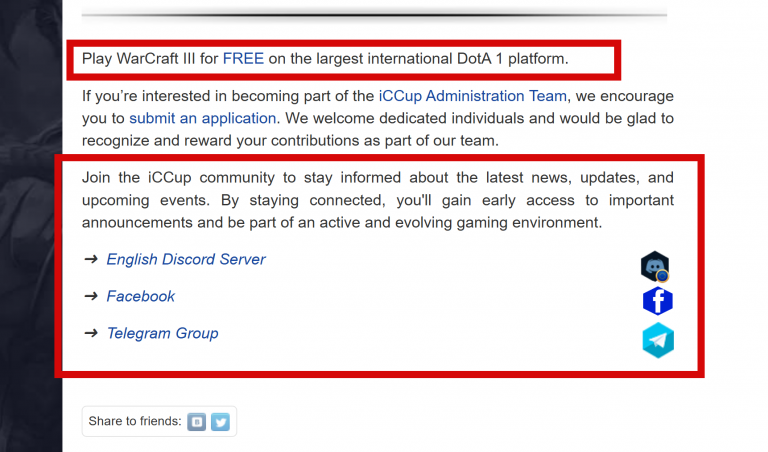The image size is (768, 452).
Task: Open the Telegram Group link
Action: [163, 333]
